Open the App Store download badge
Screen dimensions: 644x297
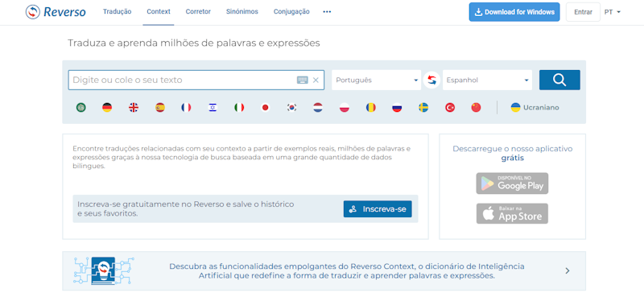(x=512, y=213)
